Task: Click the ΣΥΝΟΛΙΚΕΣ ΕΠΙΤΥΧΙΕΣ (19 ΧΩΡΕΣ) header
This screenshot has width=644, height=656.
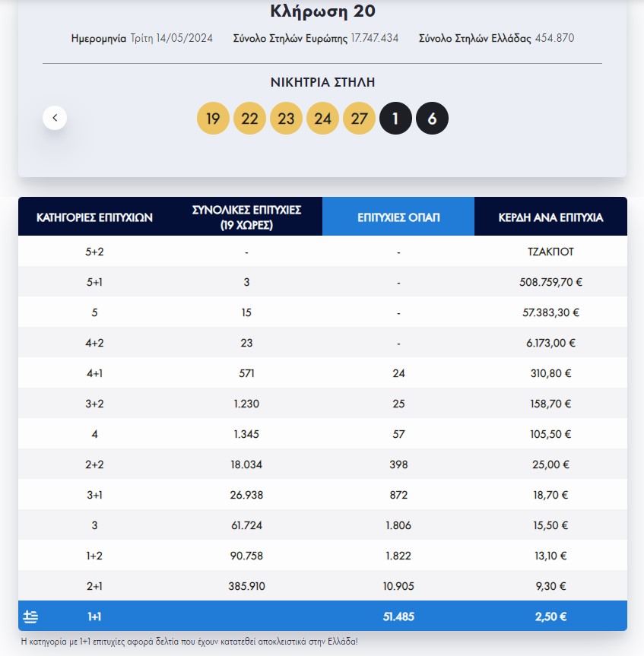Action: tap(245, 216)
